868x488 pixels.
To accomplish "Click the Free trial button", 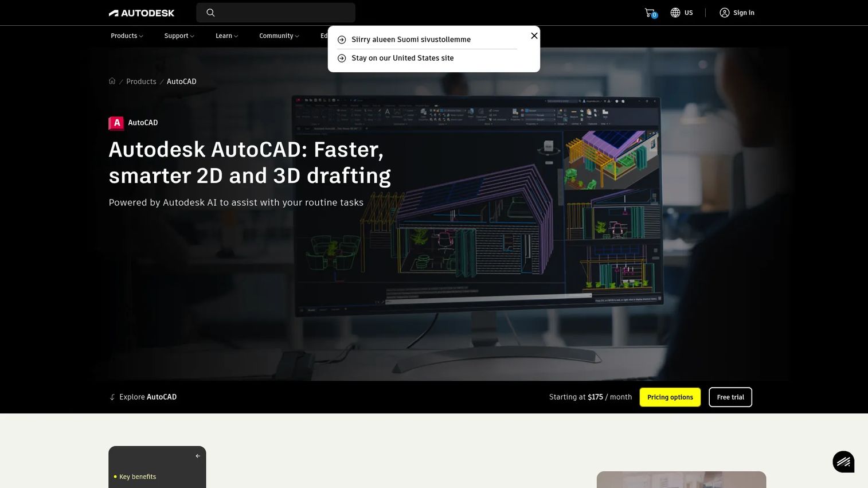I will (x=730, y=397).
